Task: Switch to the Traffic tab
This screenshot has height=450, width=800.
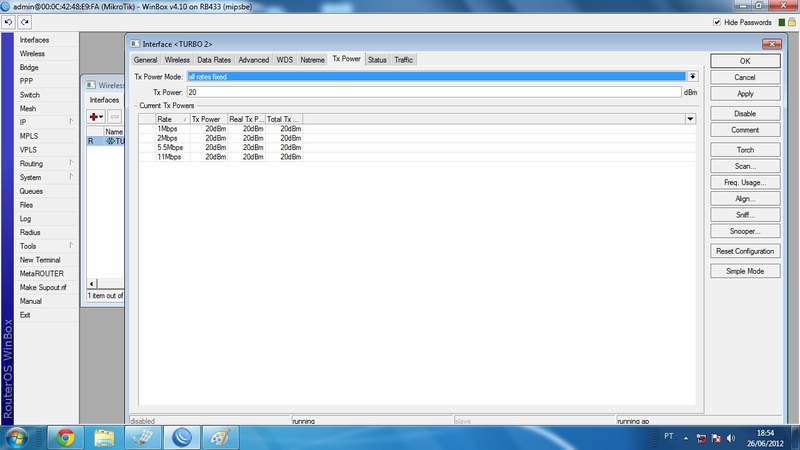Action: [404, 60]
